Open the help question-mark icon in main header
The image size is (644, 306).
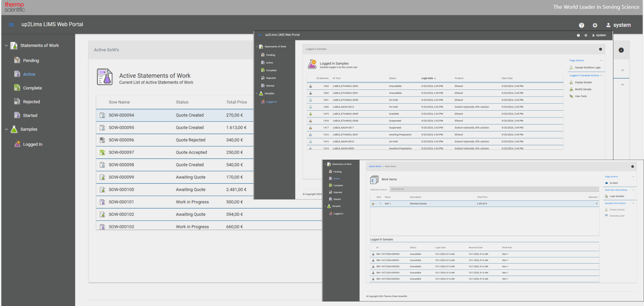(x=581, y=25)
